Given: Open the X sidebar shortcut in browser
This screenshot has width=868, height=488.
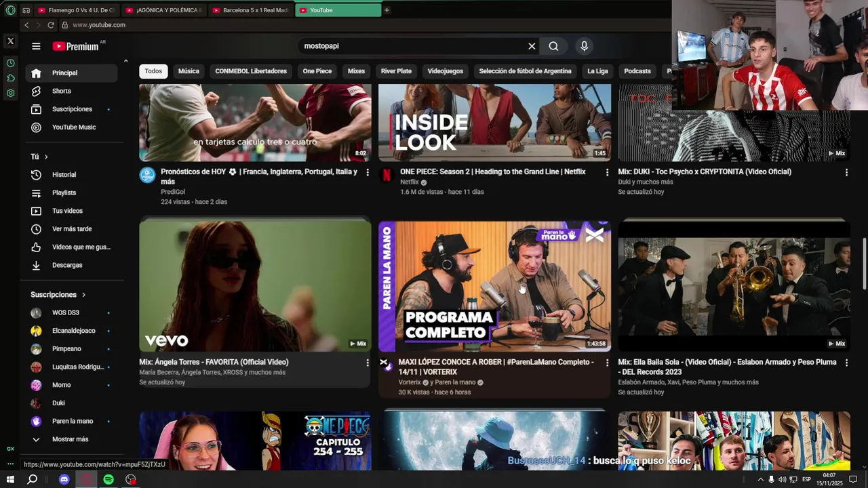Looking at the screenshot, I should (x=10, y=41).
